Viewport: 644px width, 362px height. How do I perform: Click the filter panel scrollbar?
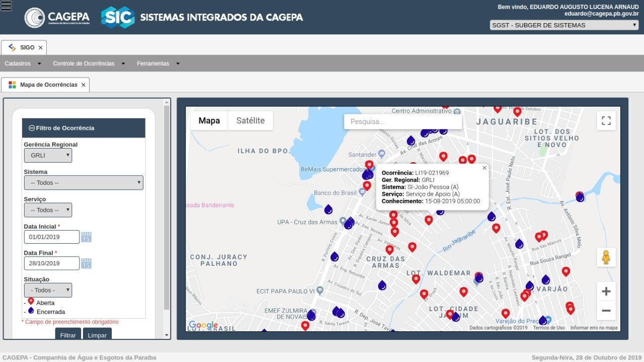tap(167, 206)
